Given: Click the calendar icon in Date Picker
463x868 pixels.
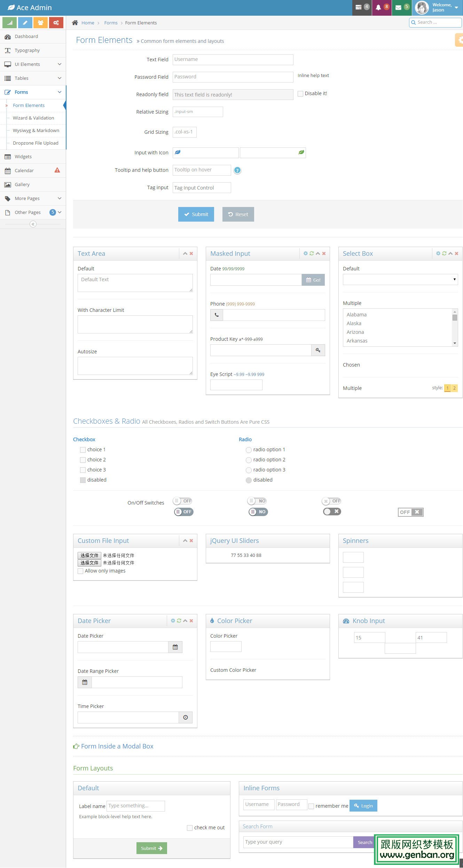Looking at the screenshot, I should click(175, 647).
